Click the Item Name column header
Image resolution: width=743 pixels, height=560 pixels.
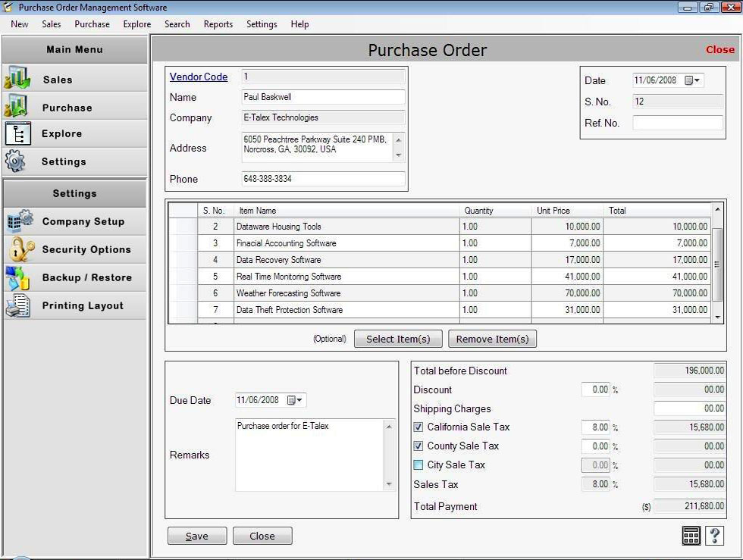346,211
